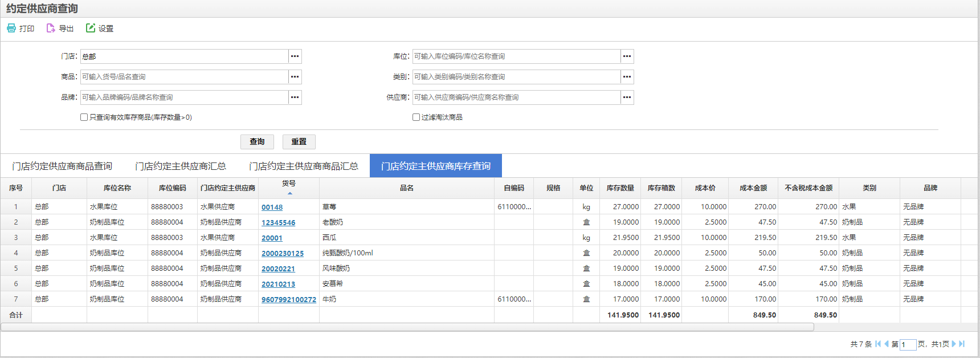
Task: Click the 品牌 search input field
Action: [x=184, y=97]
